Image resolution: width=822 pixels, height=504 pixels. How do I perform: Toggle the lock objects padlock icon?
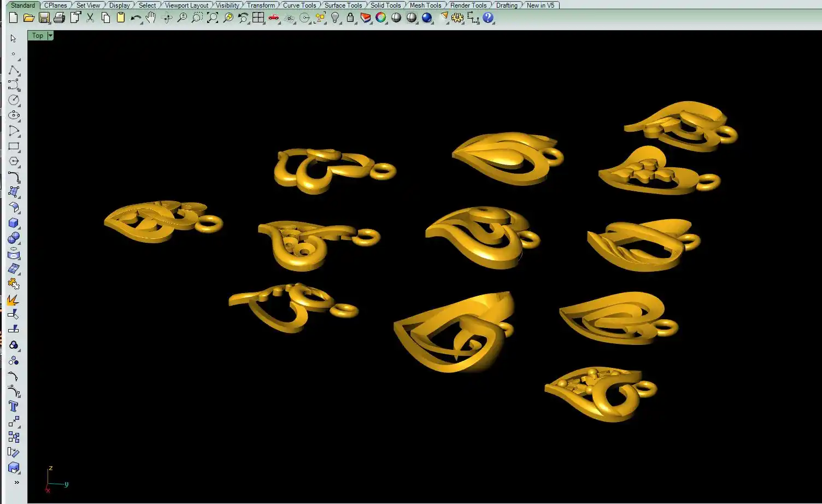pyautogui.click(x=350, y=18)
